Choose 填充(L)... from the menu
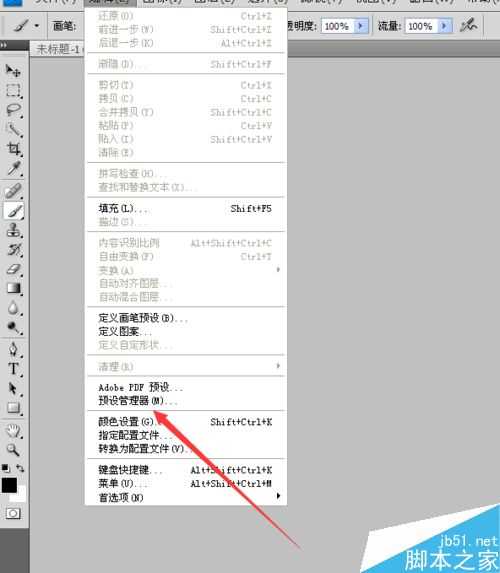Screen dimensions: 500x573 (185, 209)
